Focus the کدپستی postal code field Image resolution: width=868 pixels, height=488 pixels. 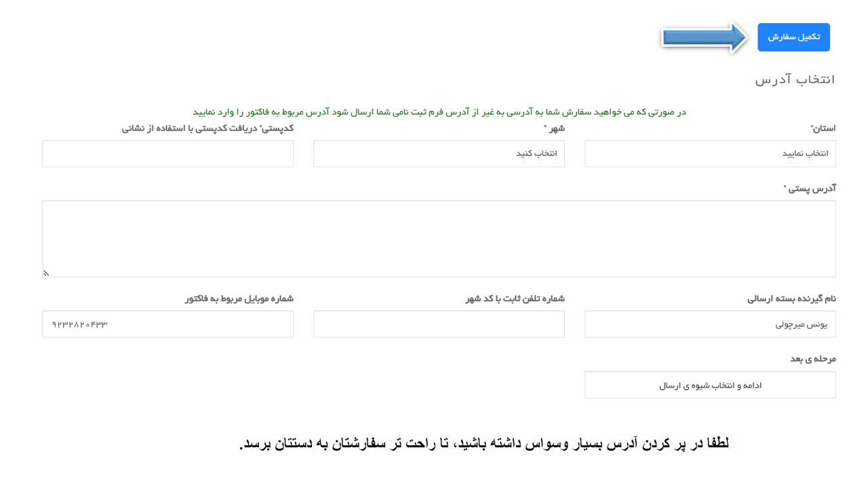pos(167,154)
